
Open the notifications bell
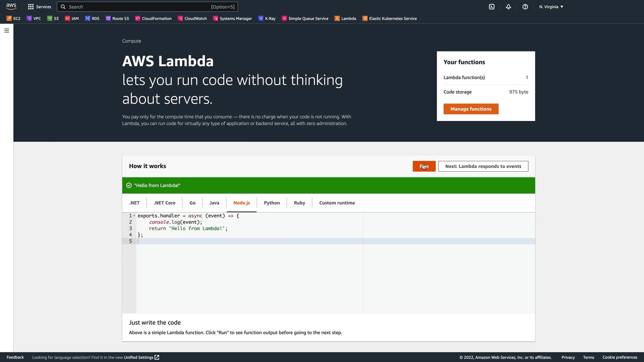point(508,7)
